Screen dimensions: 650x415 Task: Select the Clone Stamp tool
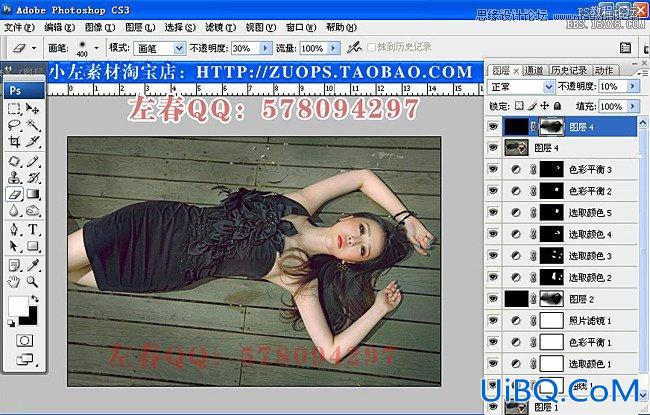[15, 177]
